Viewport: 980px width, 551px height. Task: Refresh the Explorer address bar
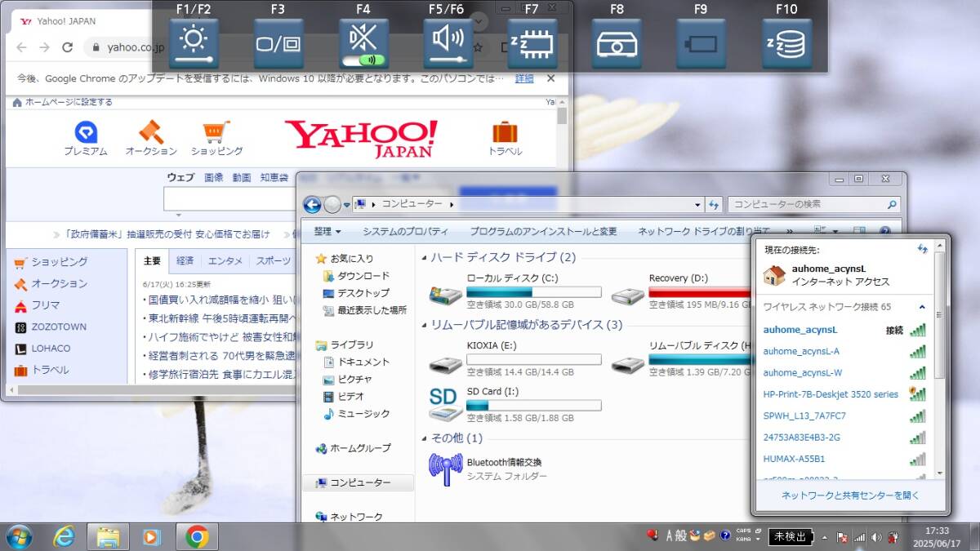714,204
